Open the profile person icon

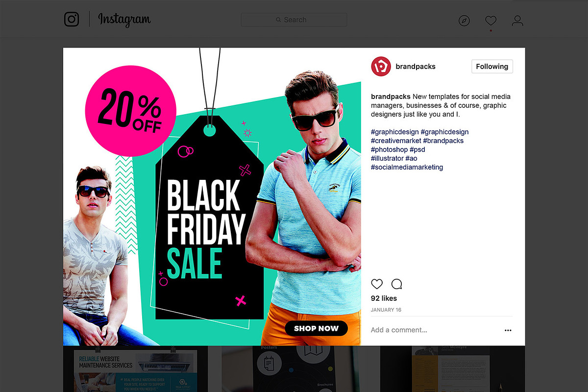coord(517,21)
